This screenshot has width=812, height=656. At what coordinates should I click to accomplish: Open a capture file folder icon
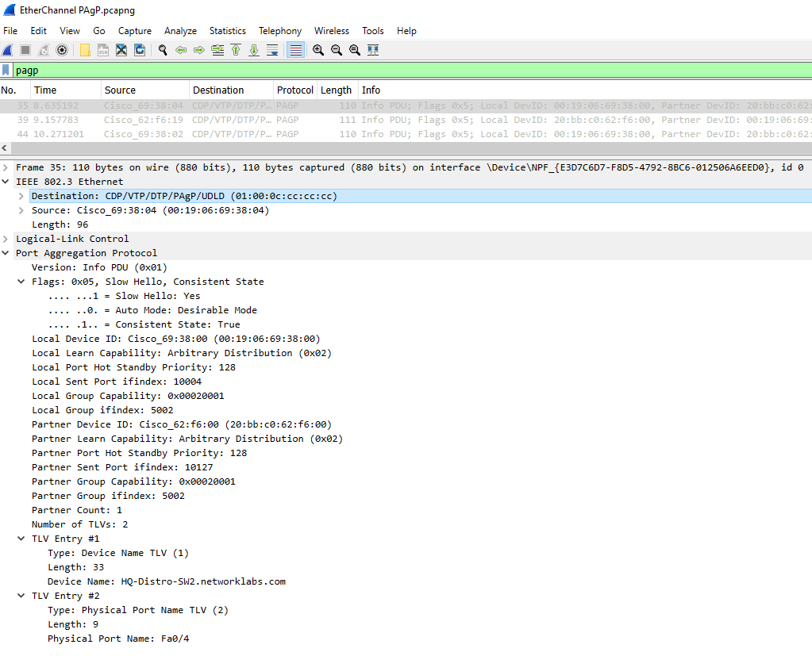point(85,50)
